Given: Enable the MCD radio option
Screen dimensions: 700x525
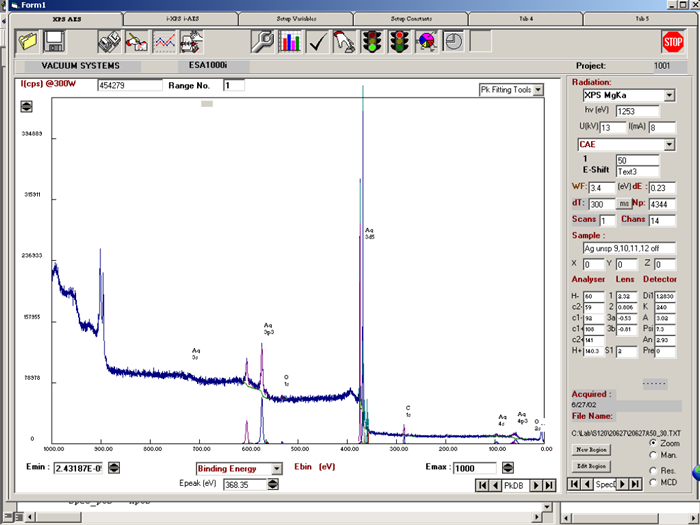Looking at the screenshot, I should (x=654, y=482).
